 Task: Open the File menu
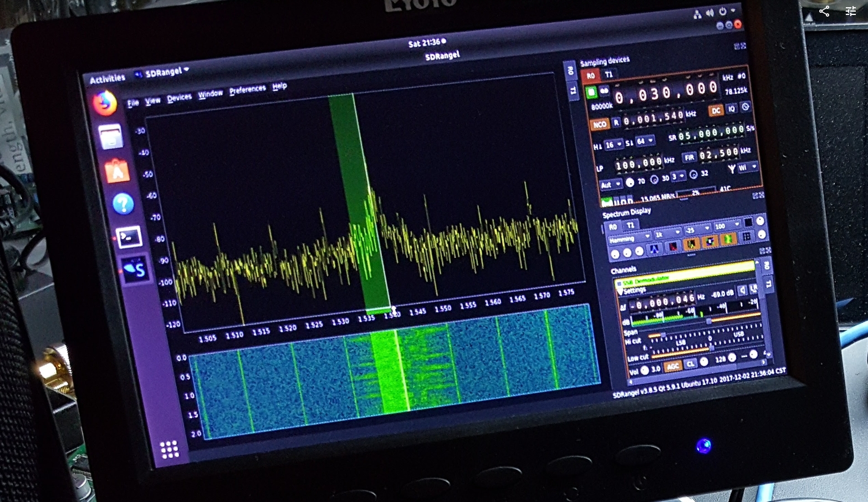[x=133, y=103]
